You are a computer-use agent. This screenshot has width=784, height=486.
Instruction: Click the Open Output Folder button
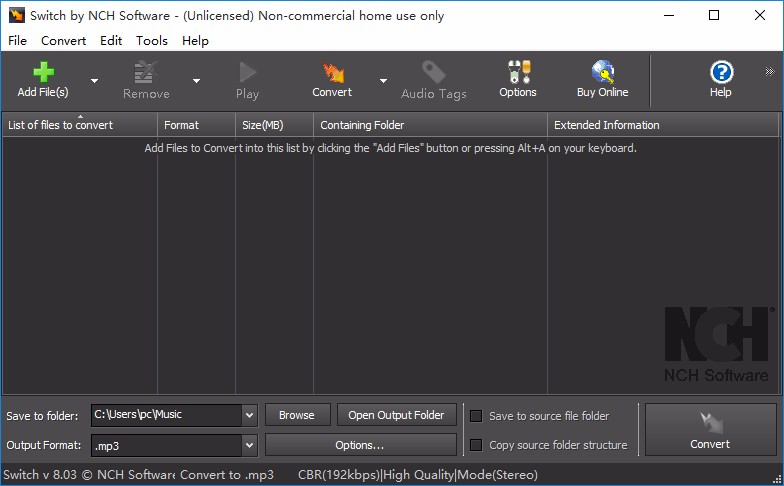(x=396, y=415)
